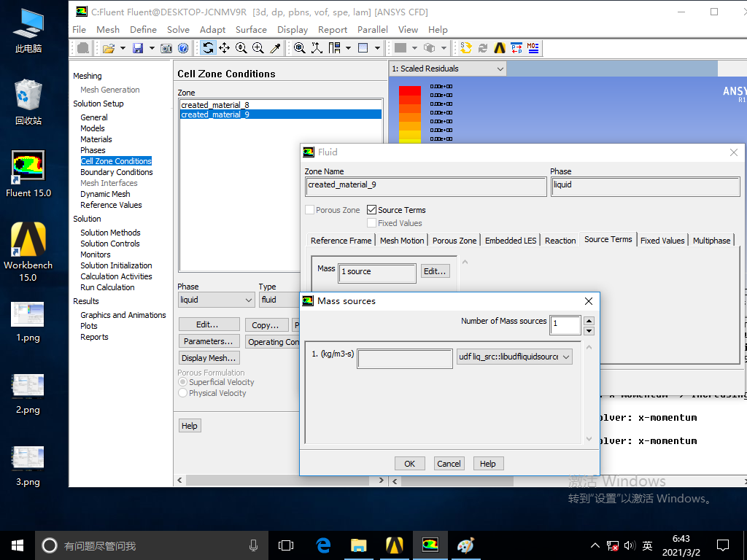Click the axes orientation toolbar icon
Screen dimensions: 747x560
coord(317,48)
